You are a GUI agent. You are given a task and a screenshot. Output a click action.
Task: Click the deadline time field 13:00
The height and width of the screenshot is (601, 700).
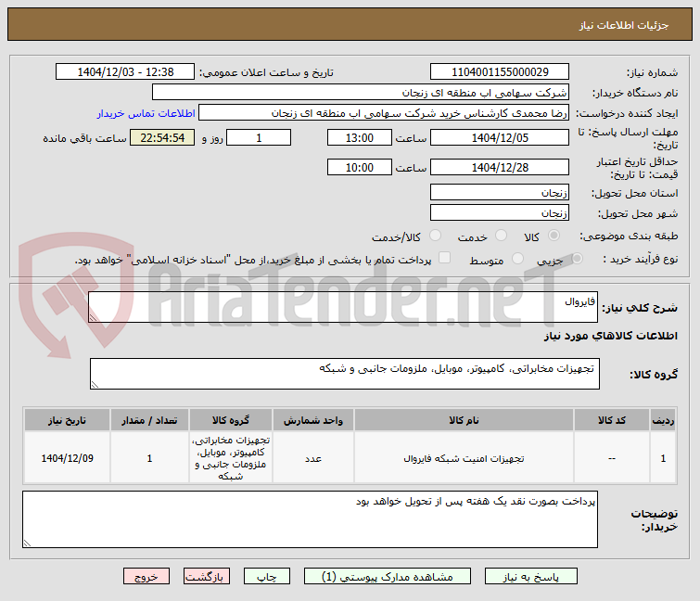point(360,137)
